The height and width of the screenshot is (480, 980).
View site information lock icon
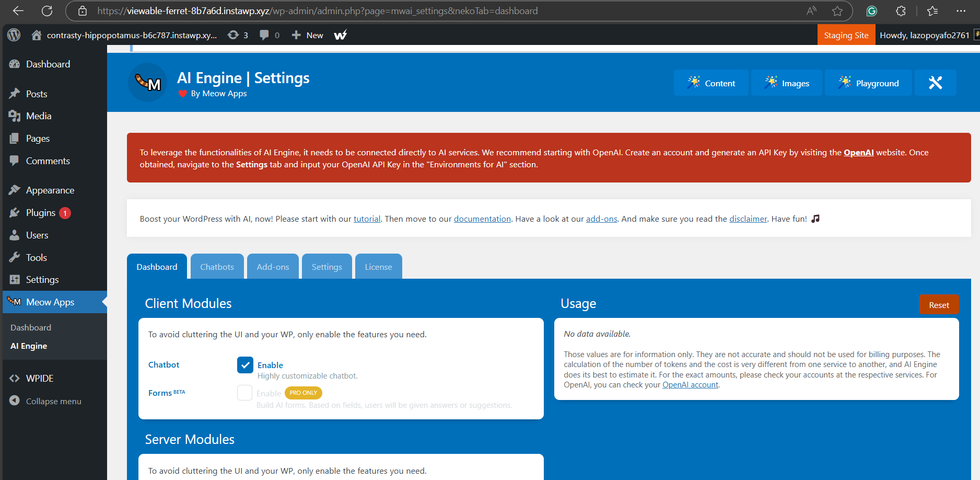click(x=83, y=10)
